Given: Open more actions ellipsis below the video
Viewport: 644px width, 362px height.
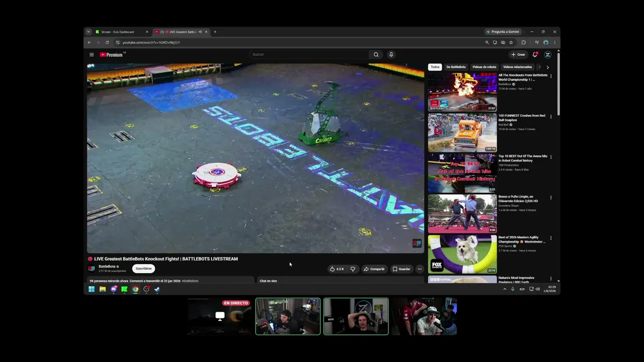Looking at the screenshot, I should (420, 269).
